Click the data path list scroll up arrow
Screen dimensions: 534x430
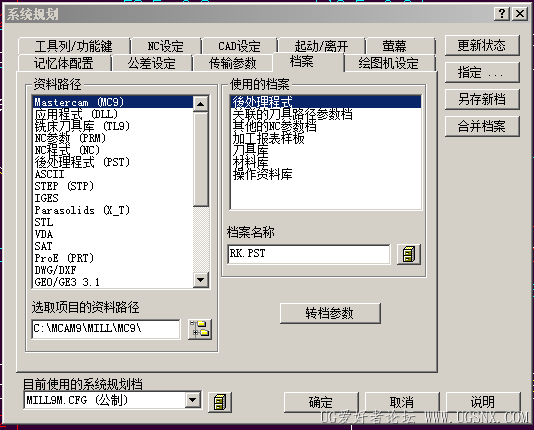click(x=201, y=104)
